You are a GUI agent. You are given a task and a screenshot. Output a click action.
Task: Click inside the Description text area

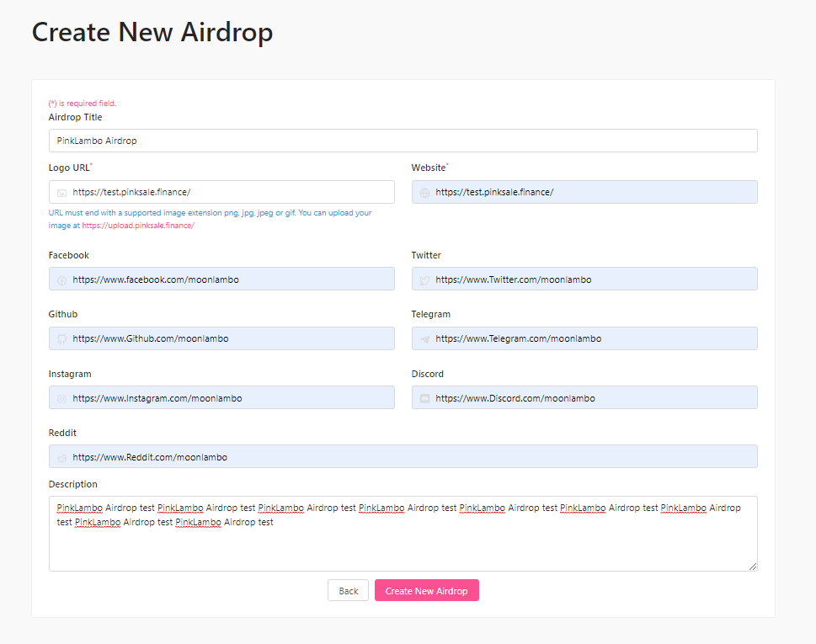pyautogui.click(x=403, y=534)
